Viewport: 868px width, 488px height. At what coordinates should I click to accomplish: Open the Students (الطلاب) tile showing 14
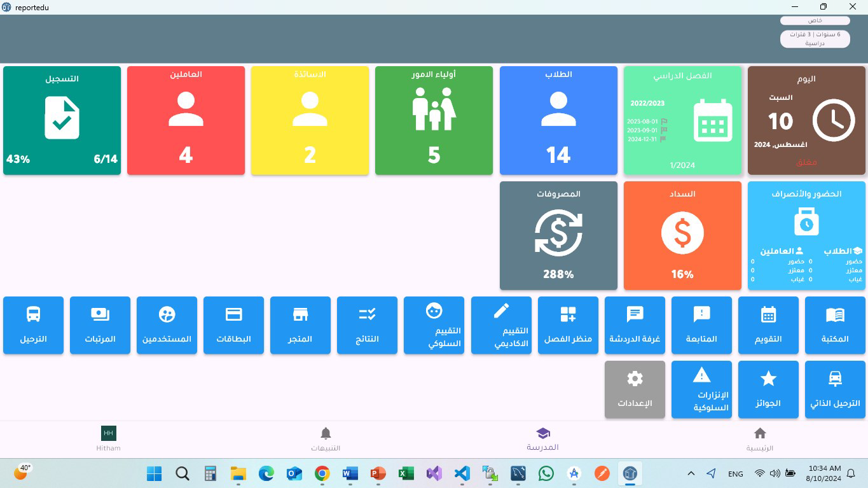[558, 120]
